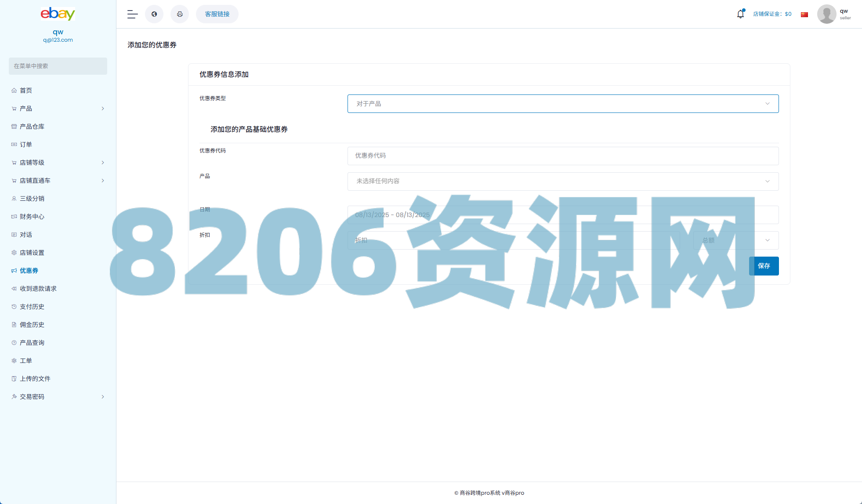Click the China flag language icon
The height and width of the screenshot is (504, 862).
coord(804,15)
